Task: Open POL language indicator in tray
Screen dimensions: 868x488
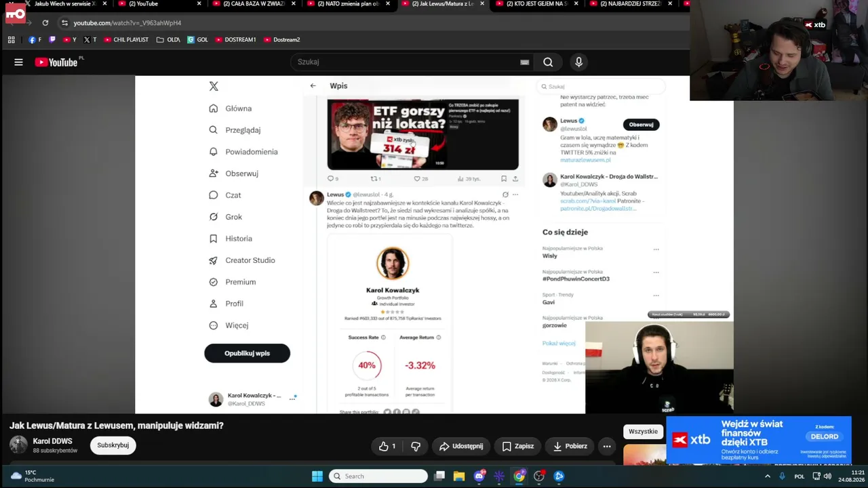Action: [799, 476]
